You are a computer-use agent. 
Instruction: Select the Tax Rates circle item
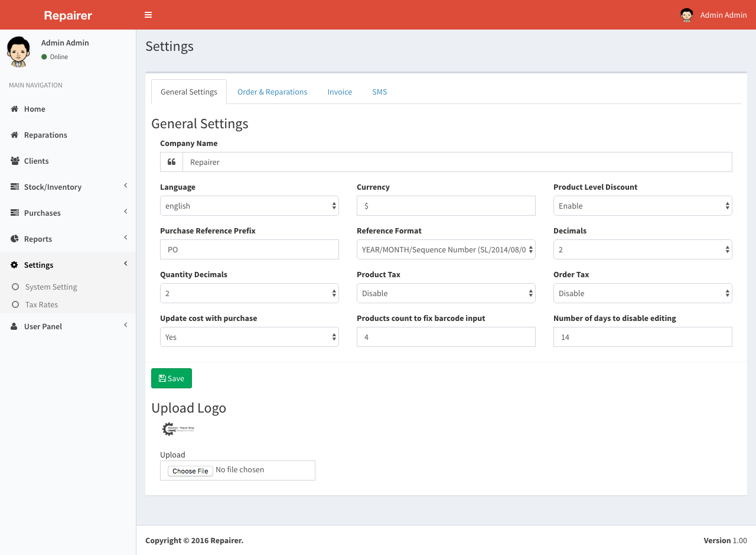[x=16, y=304]
